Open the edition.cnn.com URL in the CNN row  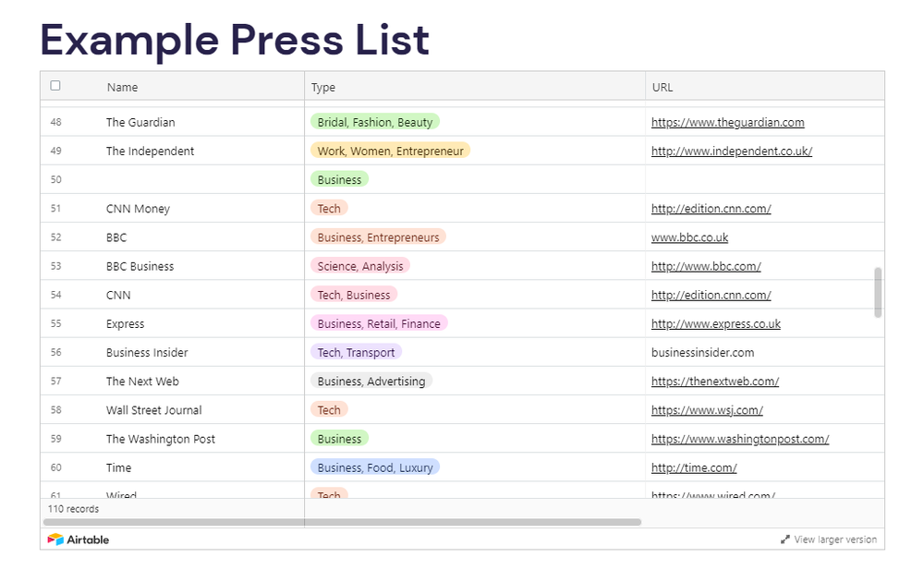coord(711,296)
